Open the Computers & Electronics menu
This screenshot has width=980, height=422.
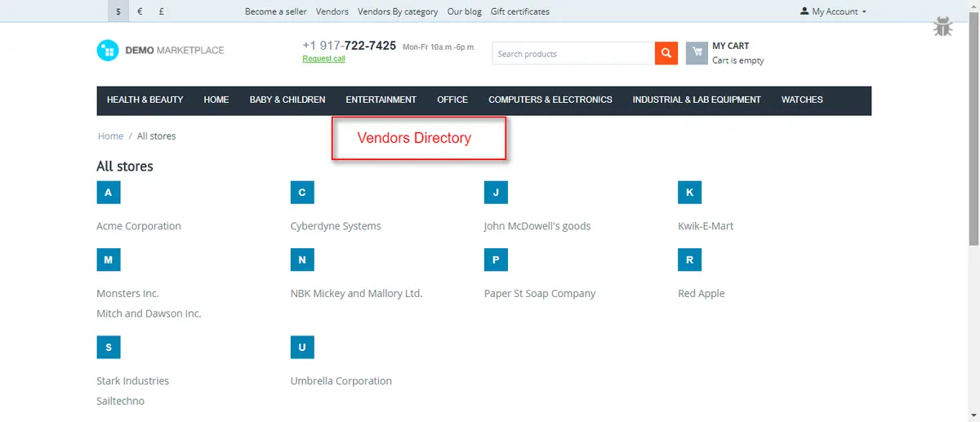(550, 100)
